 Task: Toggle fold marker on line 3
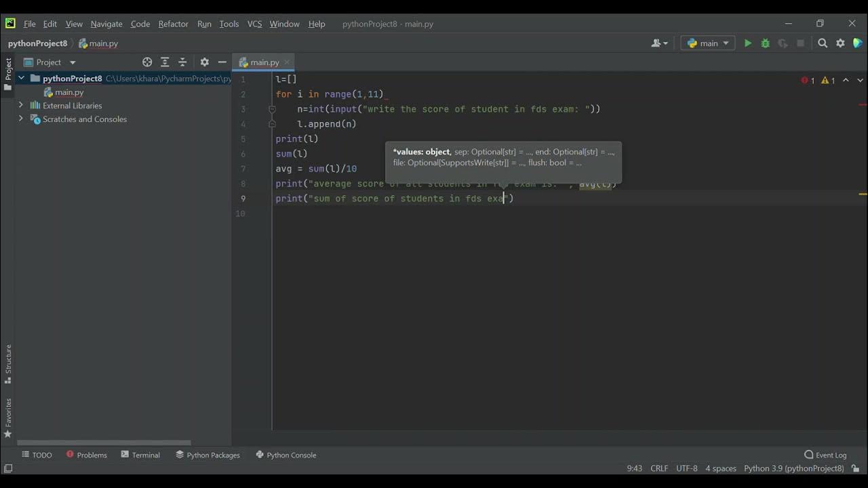272,109
